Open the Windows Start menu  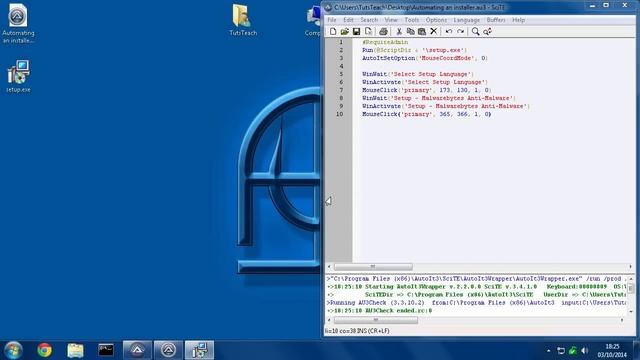click(13, 350)
